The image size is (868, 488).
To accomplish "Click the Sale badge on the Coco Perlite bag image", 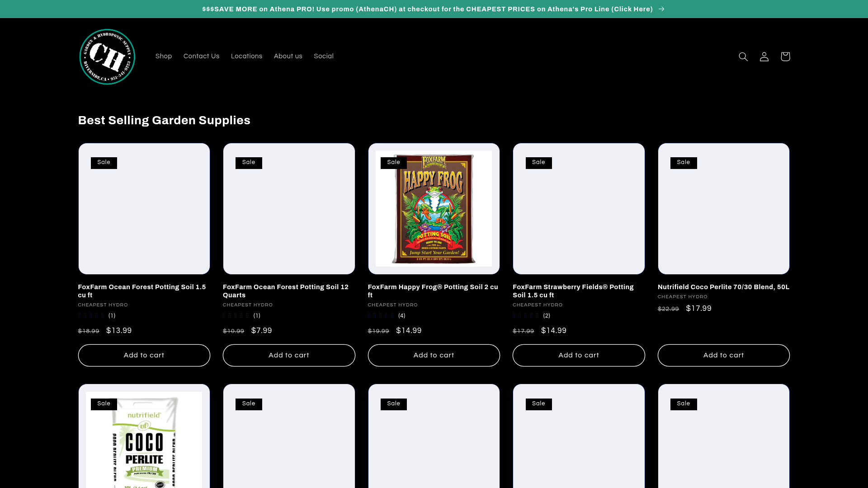I will 104,404.
